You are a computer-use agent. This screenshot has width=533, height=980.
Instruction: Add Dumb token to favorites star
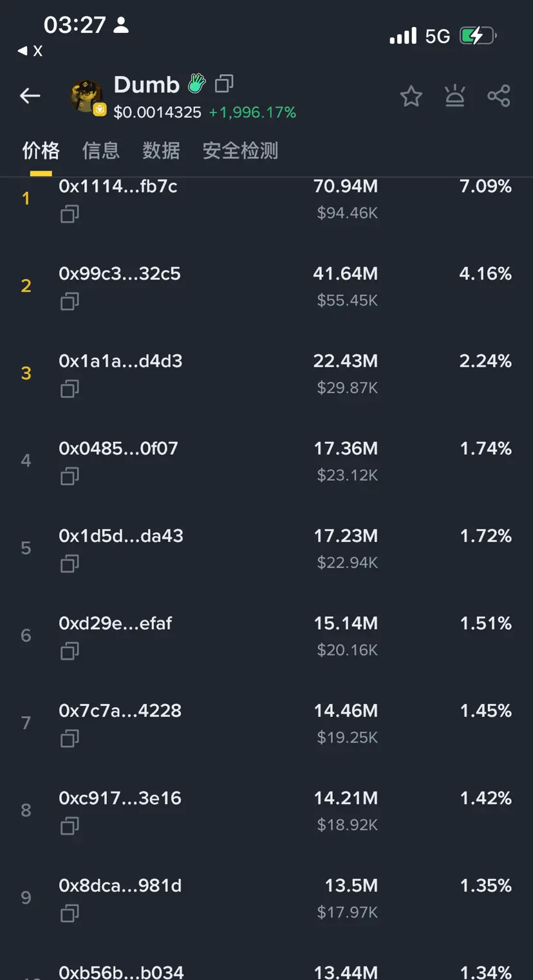point(411,97)
